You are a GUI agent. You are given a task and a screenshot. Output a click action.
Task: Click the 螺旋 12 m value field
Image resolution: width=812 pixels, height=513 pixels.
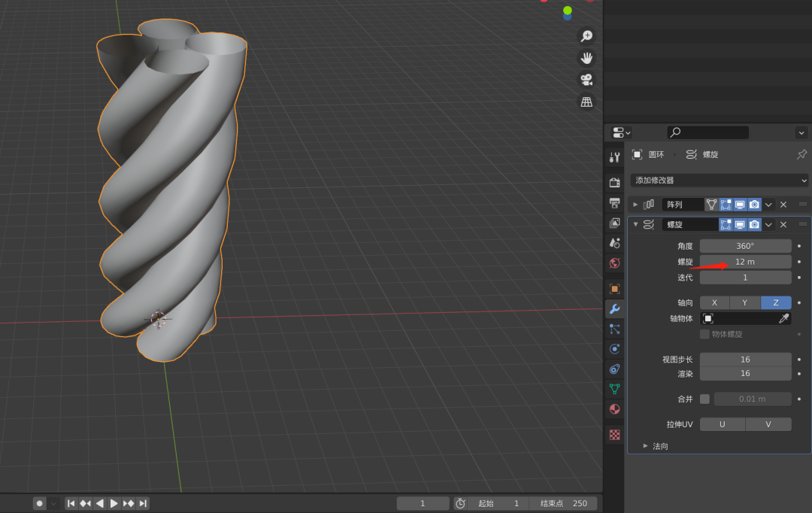coord(745,262)
